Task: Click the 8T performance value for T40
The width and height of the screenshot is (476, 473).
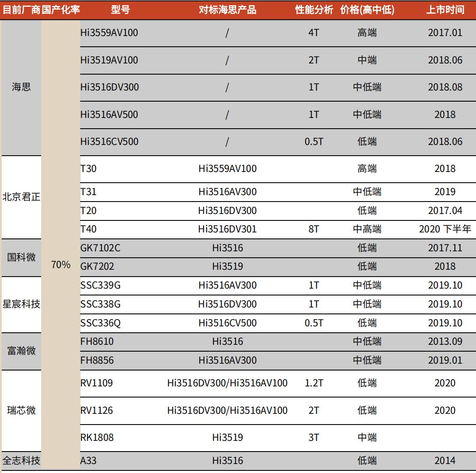Action: (x=314, y=229)
